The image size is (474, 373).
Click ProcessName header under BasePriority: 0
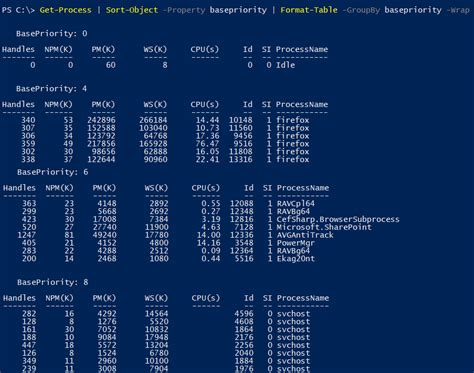(302, 49)
